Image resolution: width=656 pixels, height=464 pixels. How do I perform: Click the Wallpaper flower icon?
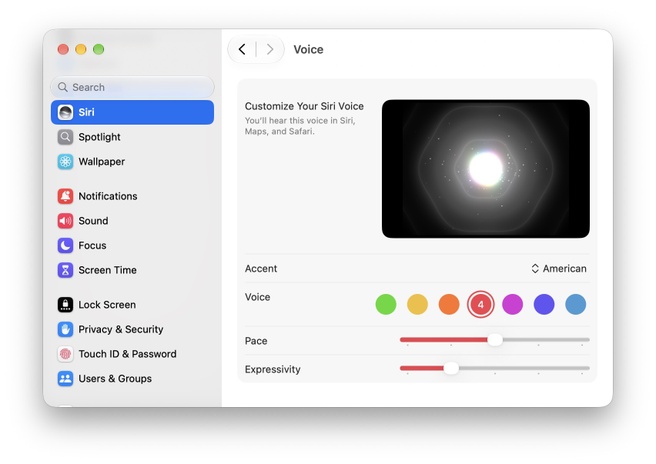[x=65, y=162]
